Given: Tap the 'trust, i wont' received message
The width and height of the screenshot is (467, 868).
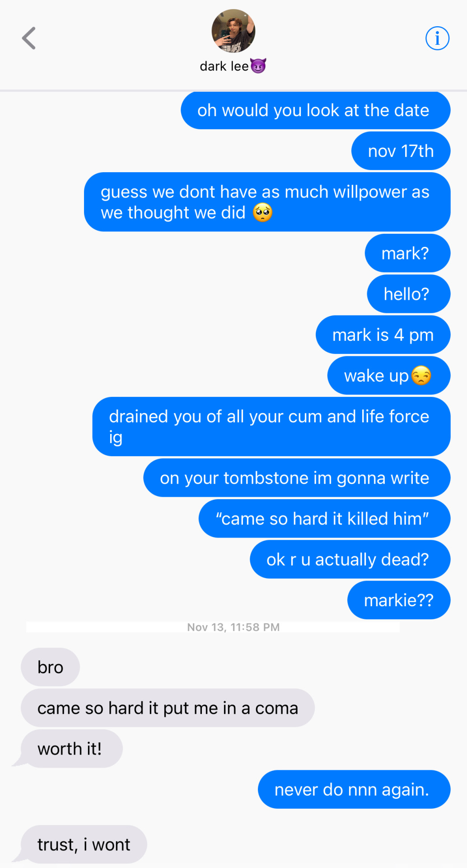Looking at the screenshot, I should pyautogui.click(x=84, y=844).
